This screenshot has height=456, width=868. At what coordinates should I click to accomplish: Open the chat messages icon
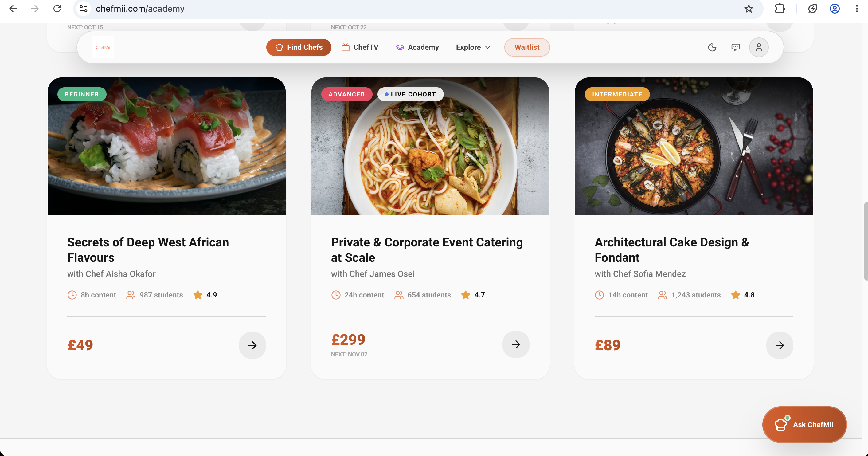(735, 47)
